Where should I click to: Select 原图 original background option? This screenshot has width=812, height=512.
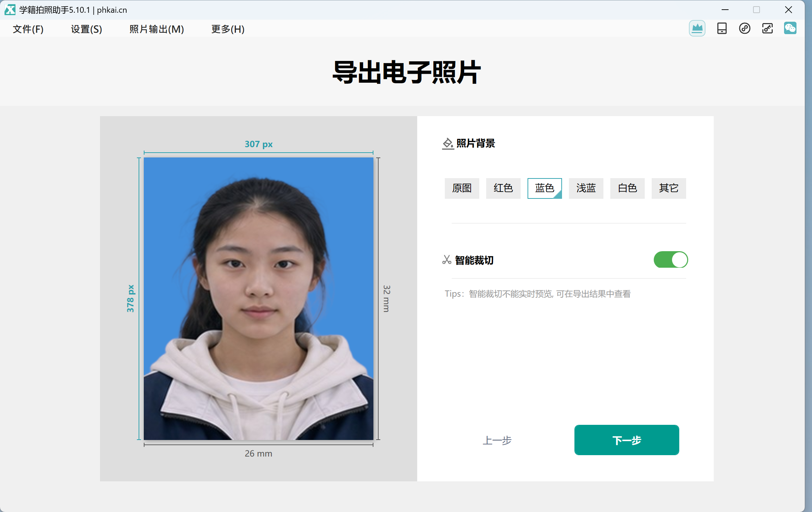(x=462, y=188)
